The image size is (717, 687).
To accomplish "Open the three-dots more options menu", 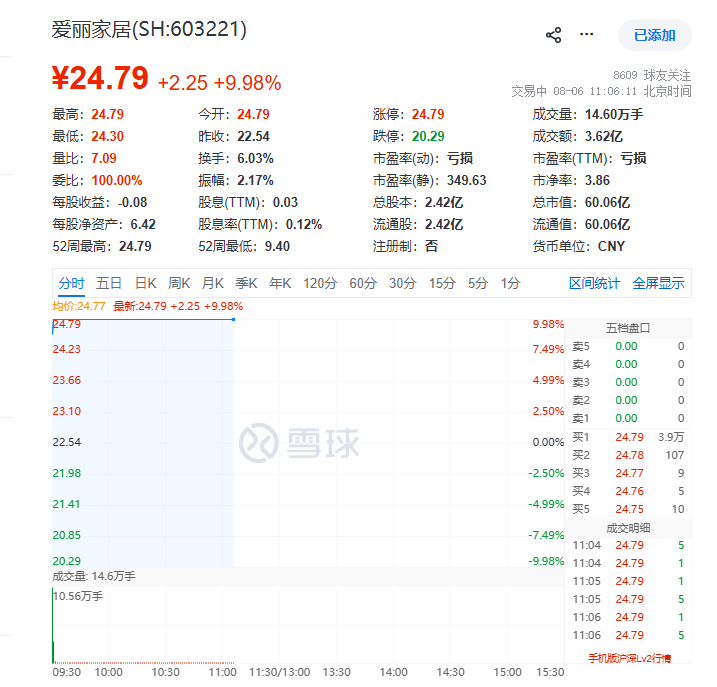I will pyautogui.click(x=586, y=34).
